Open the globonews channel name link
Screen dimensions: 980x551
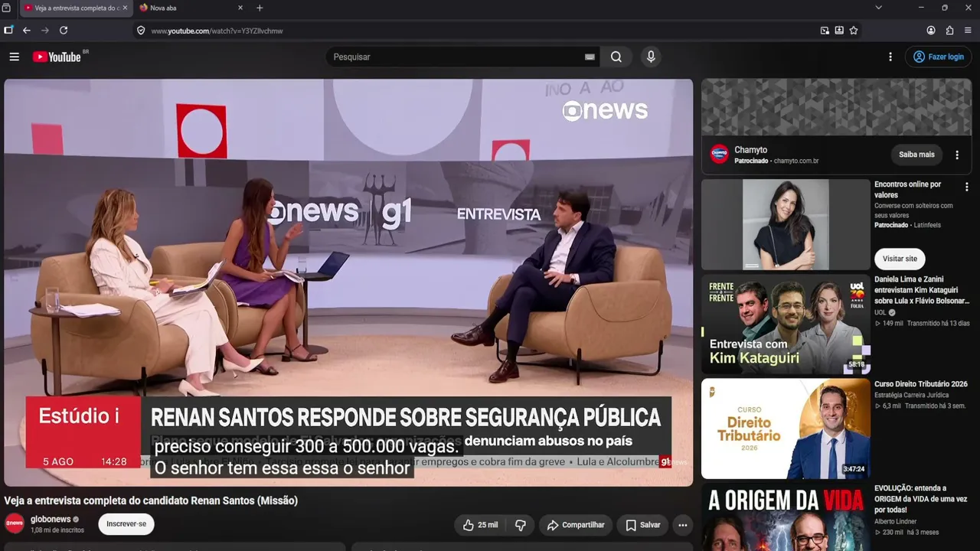pos(51,520)
